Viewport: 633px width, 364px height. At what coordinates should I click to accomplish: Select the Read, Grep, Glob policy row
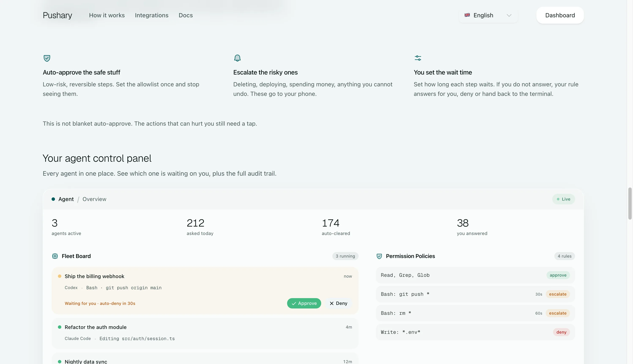[475, 275]
